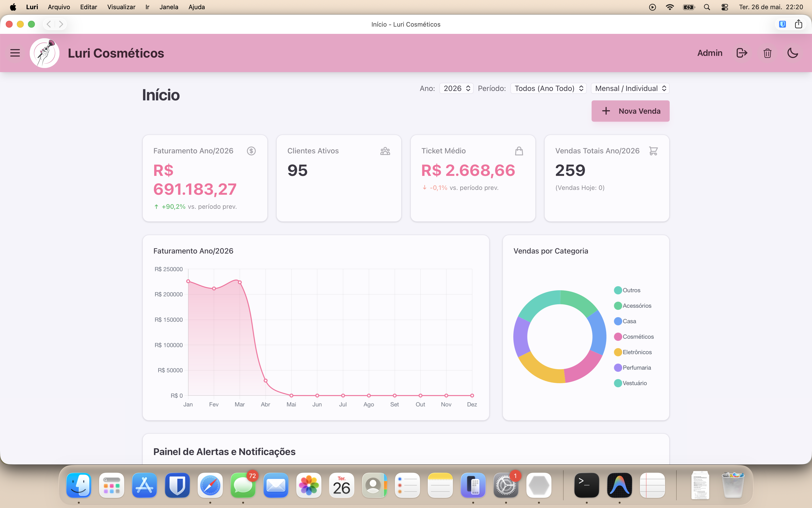Viewport: 812px width, 508px height.
Task: Toggle the Perfumaria legend item
Action: [632, 367]
